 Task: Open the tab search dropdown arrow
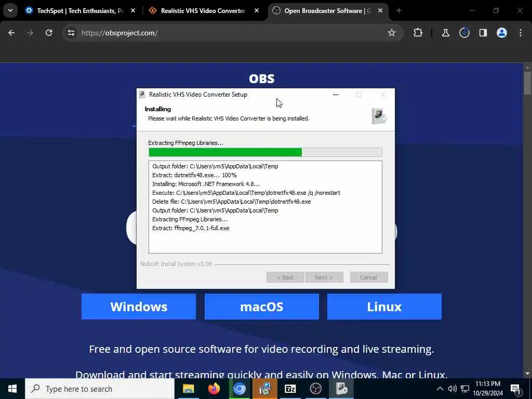pyautogui.click(x=10, y=10)
